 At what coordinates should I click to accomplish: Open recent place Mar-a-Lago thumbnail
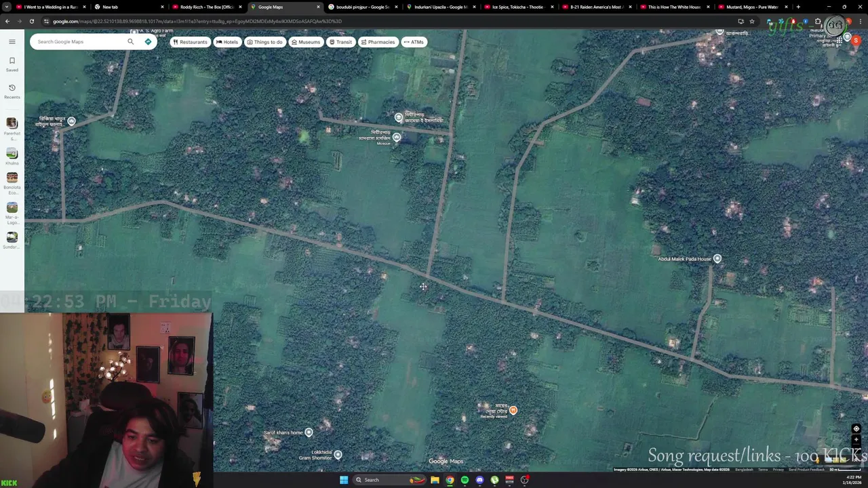tap(12, 208)
